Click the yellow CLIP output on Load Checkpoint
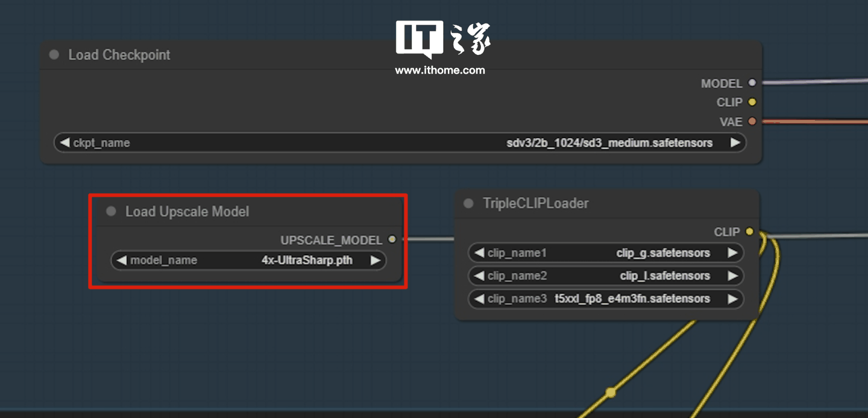This screenshot has height=418, width=868. pos(752,102)
